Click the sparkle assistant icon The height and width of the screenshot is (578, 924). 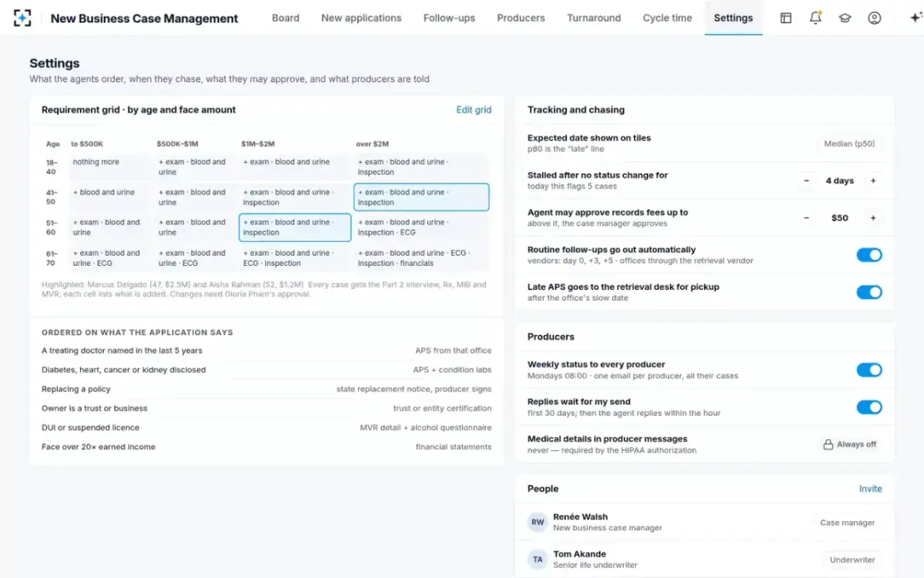coord(915,18)
